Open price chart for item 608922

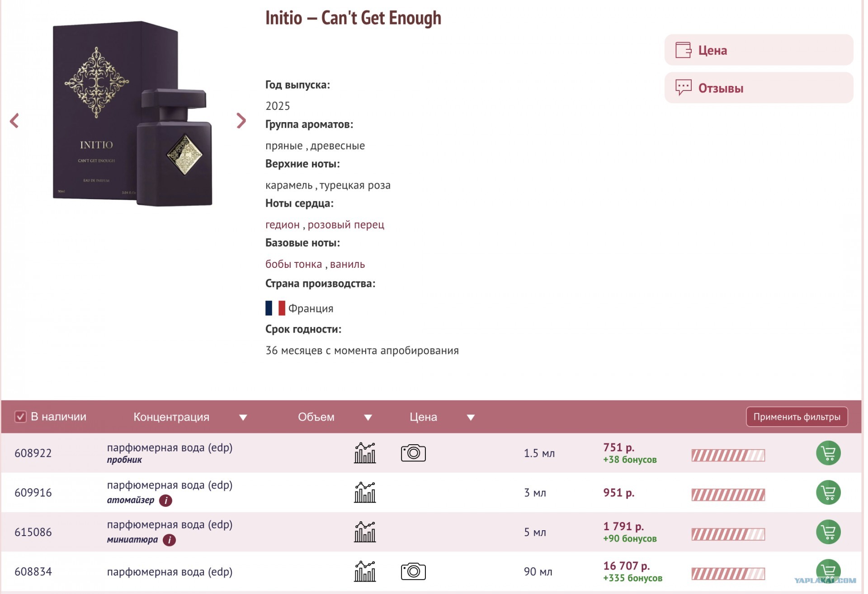(365, 453)
